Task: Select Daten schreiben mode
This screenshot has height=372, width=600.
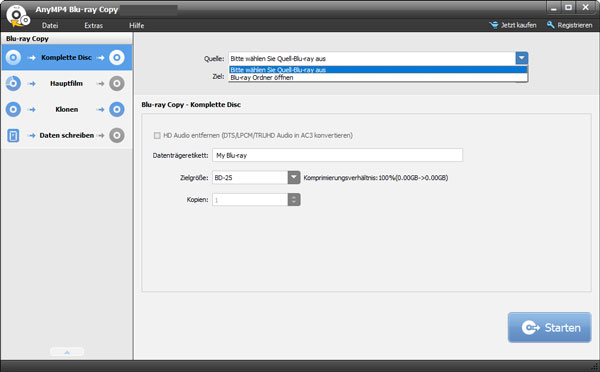Action: click(x=67, y=135)
